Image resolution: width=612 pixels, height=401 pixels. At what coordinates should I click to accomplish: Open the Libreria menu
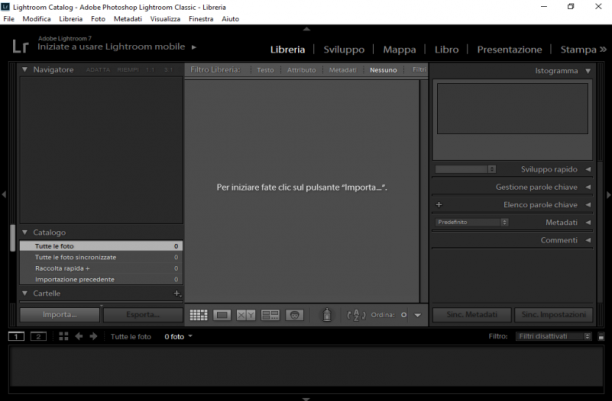(x=71, y=19)
